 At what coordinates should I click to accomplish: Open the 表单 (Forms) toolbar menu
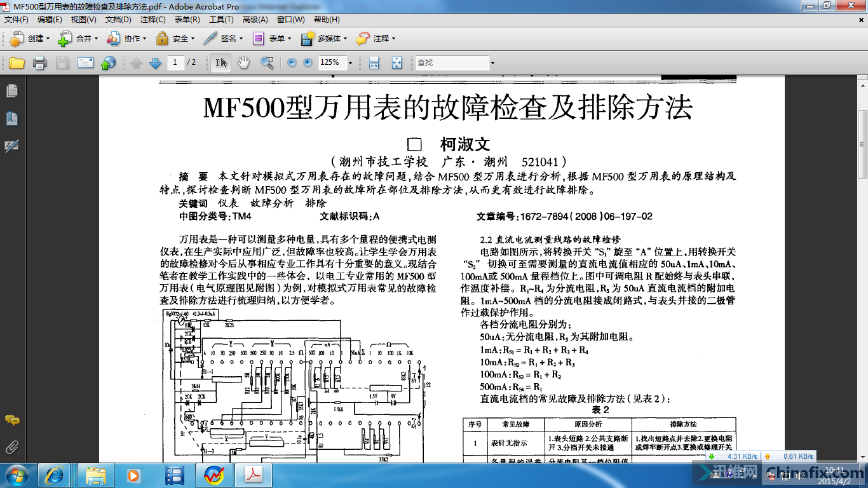click(272, 39)
